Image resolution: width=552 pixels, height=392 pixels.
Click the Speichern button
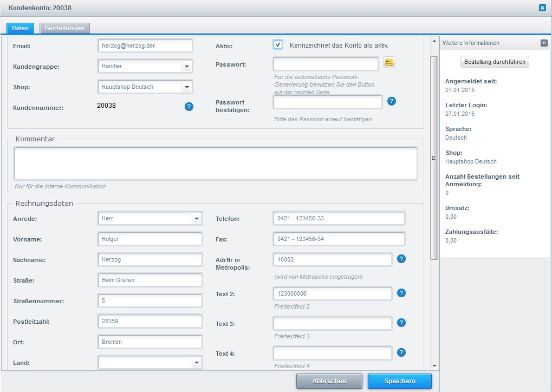click(400, 381)
